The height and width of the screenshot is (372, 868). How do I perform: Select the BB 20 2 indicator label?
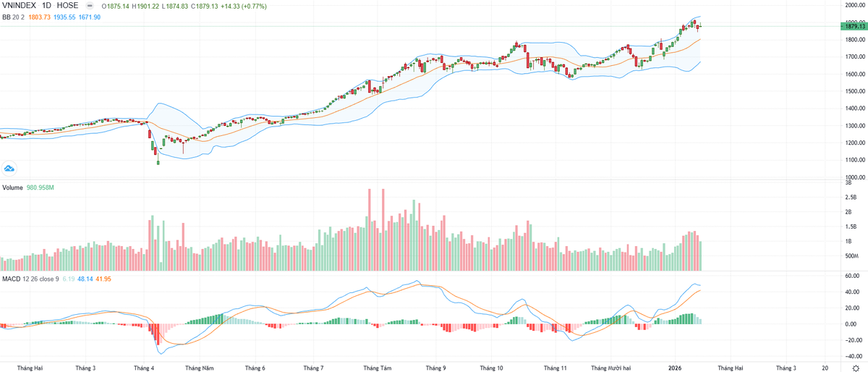pos(12,17)
